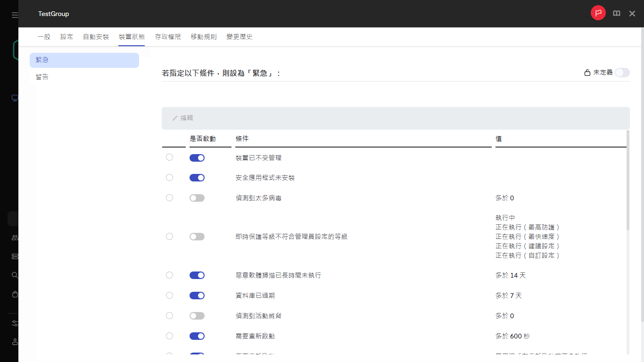Viewport: 644px width, 362px height.
Task: View notifications via the red flag icon
Action: click(x=598, y=13)
